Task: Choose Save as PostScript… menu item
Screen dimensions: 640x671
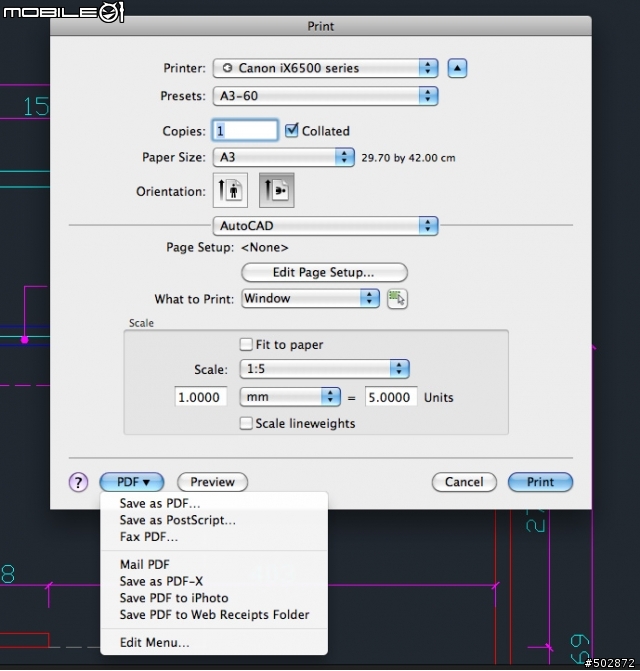Action: click(214, 520)
